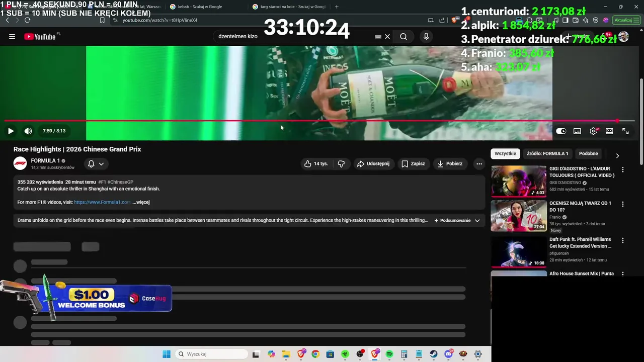Bookmark this page via the bookmark icon
This screenshot has height=362, width=644.
pos(102,20)
